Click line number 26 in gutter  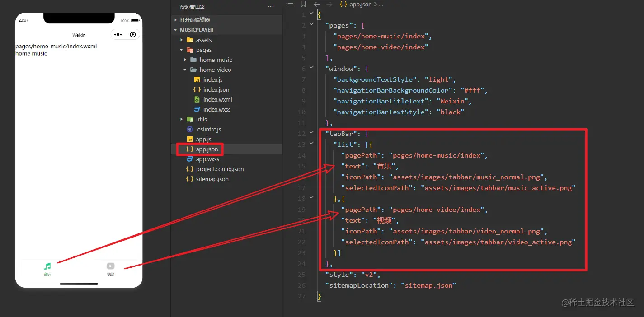tap(302, 285)
